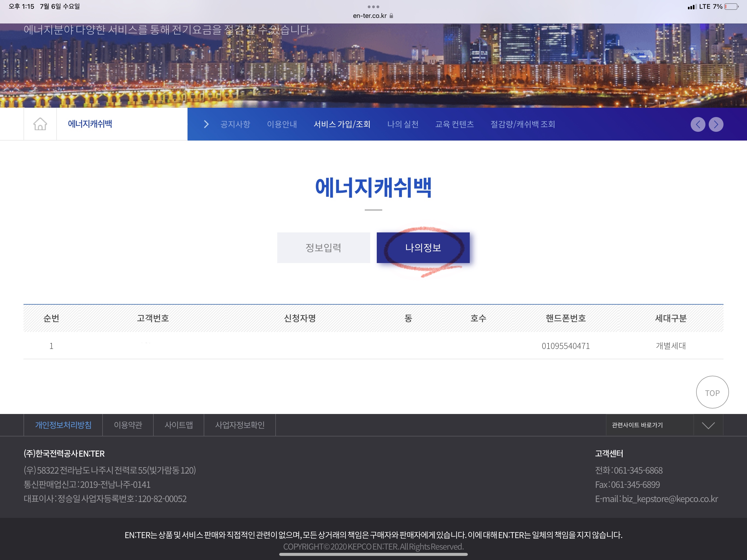Tap the en-ter.co.kr address bar
Screen dimensions: 747x560
point(370,16)
